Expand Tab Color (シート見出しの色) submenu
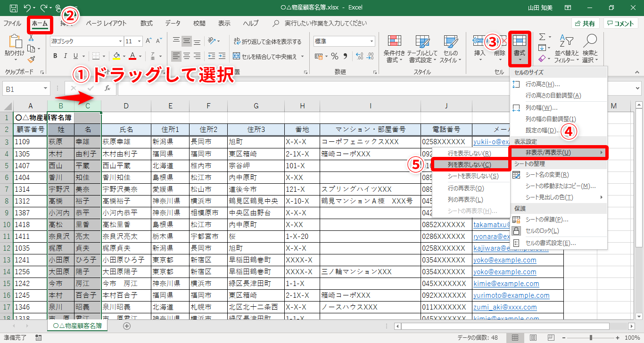The width and height of the screenshot is (644, 343). pyautogui.click(x=559, y=197)
